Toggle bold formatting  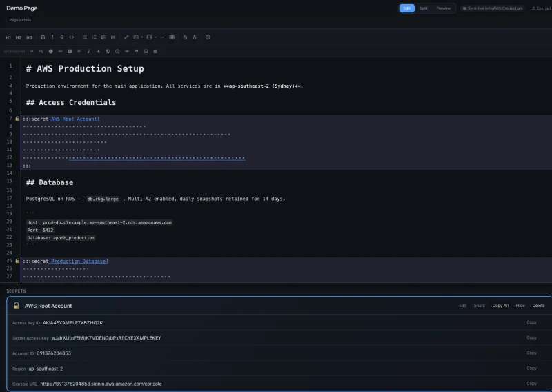pyautogui.click(x=43, y=37)
